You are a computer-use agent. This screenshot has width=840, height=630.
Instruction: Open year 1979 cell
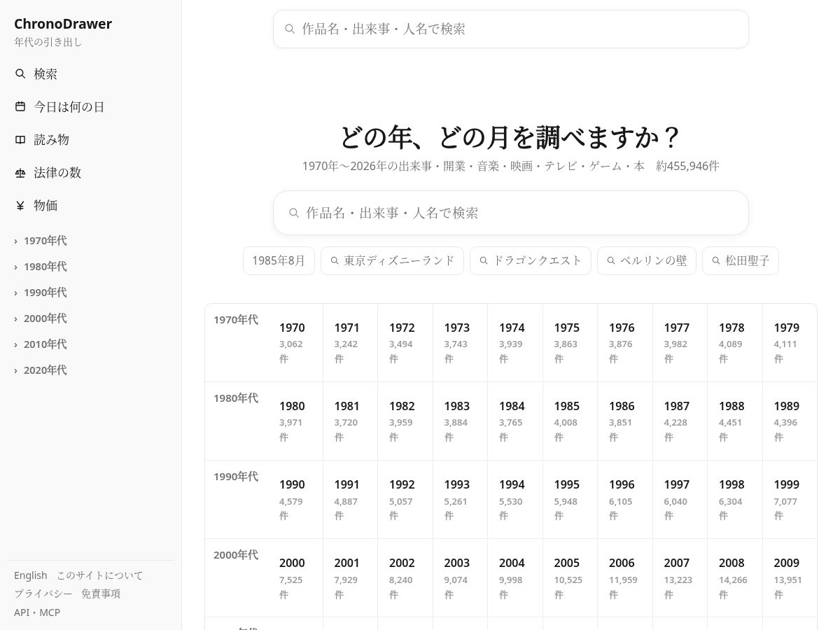[x=790, y=342]
